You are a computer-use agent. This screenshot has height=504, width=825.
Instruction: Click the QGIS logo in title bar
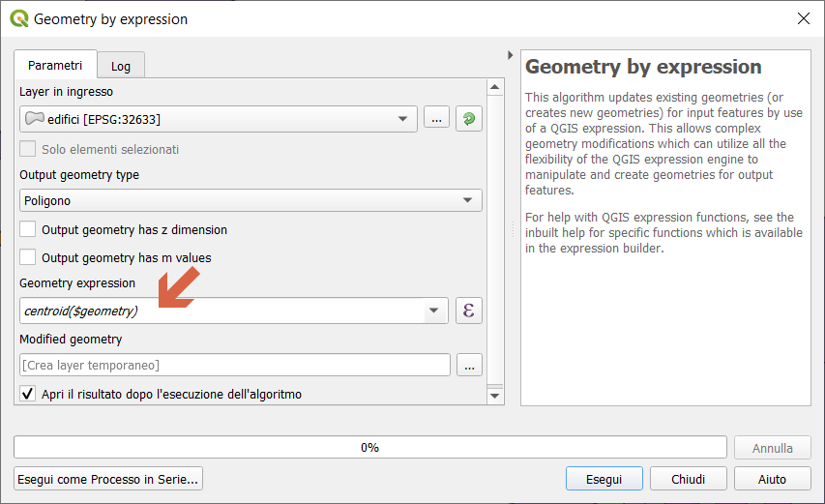coord(18,18)
